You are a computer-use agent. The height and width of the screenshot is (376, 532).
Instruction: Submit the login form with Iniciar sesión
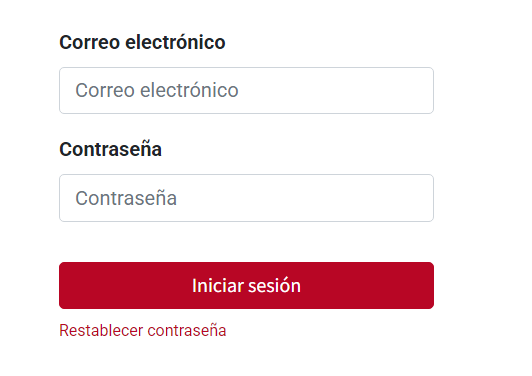[x=246, y=285]
